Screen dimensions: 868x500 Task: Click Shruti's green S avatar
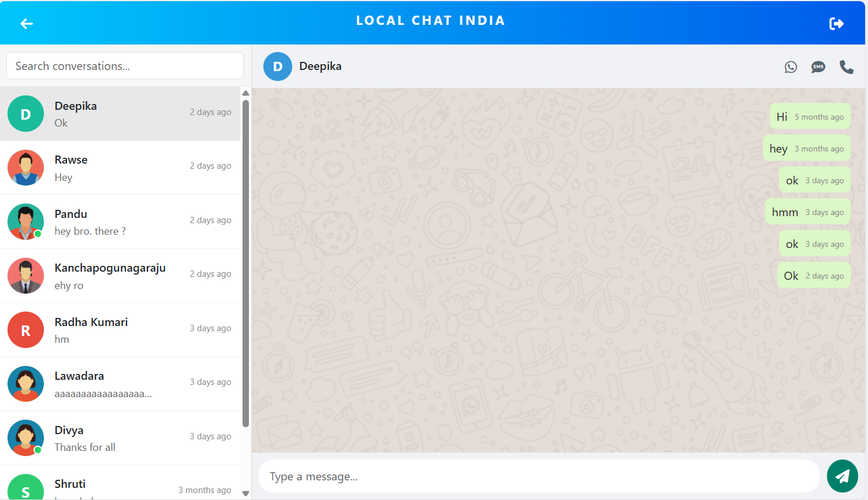25,487
